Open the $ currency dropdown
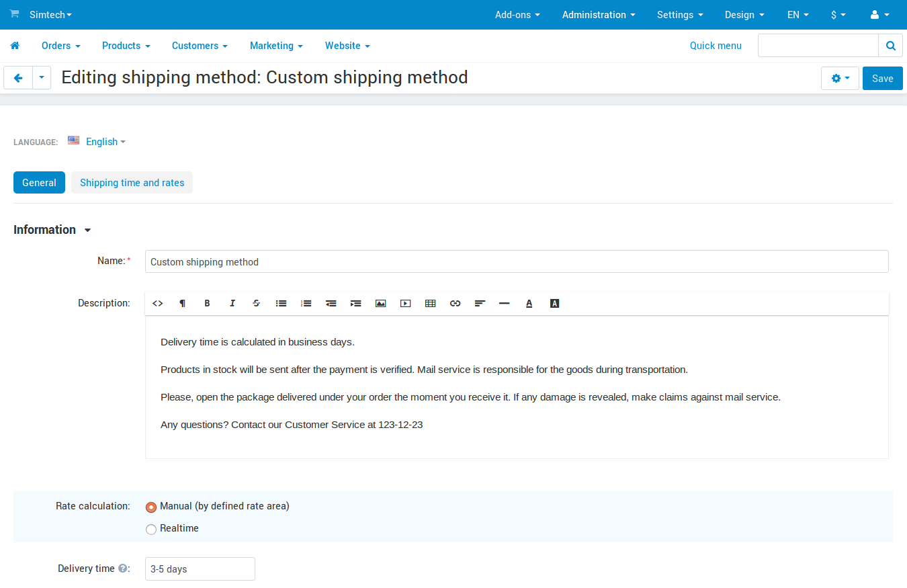 838,15
